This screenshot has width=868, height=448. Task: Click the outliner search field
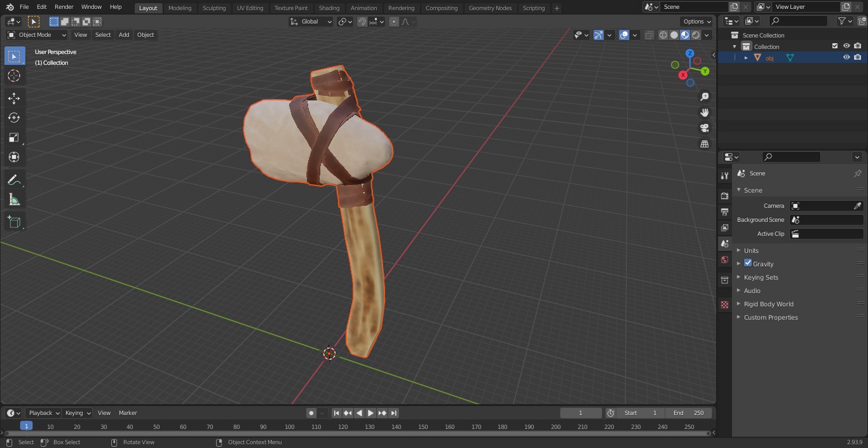pyautogui.click(x=797, y=21)
